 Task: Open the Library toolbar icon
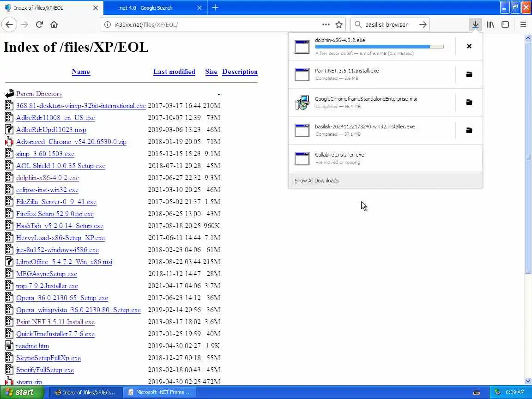(x=490, y=24)
